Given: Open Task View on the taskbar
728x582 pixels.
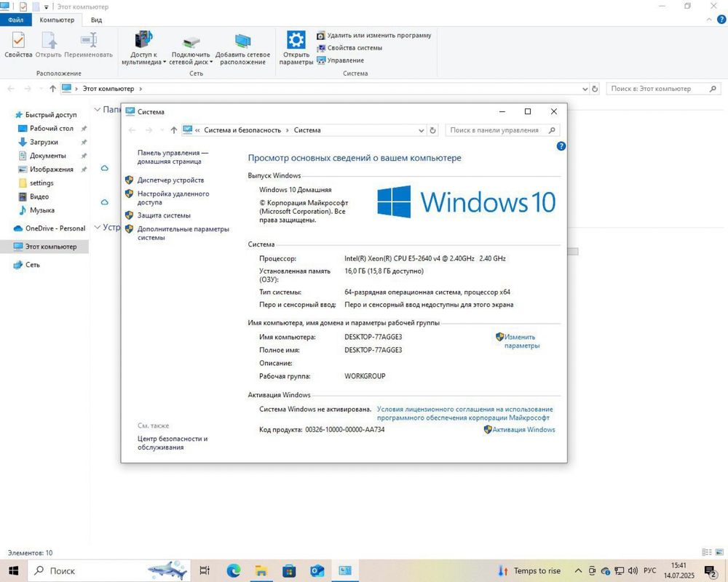Looking at the screenshot, I should pyautogui.click(x=205, y=570).
